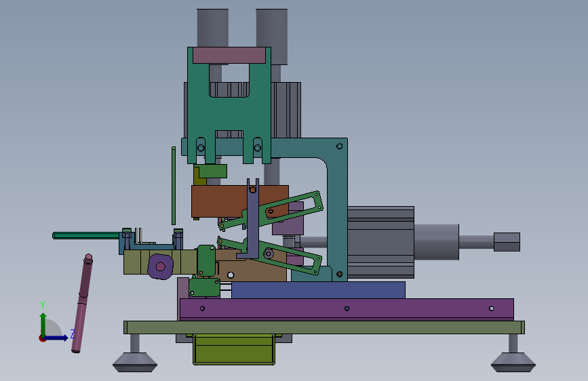This screenshot has width=588, height=381.
Task: Click the right hole in the purple rail
Action: [492, 308]
